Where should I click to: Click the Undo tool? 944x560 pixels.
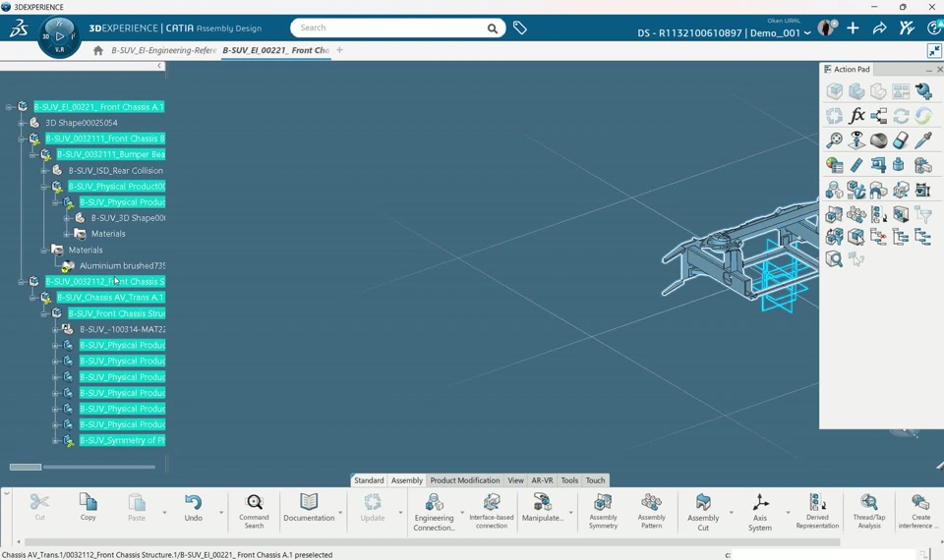tap(194, 507)
